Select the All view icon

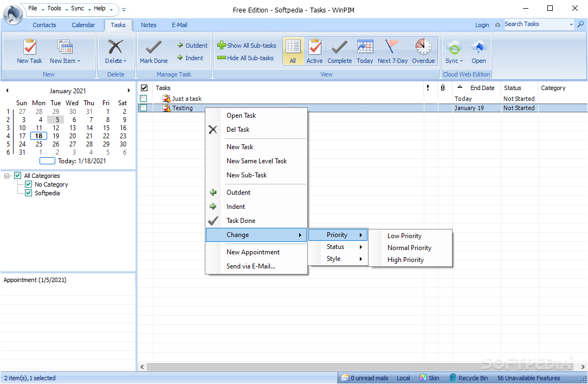coord(293,51)
